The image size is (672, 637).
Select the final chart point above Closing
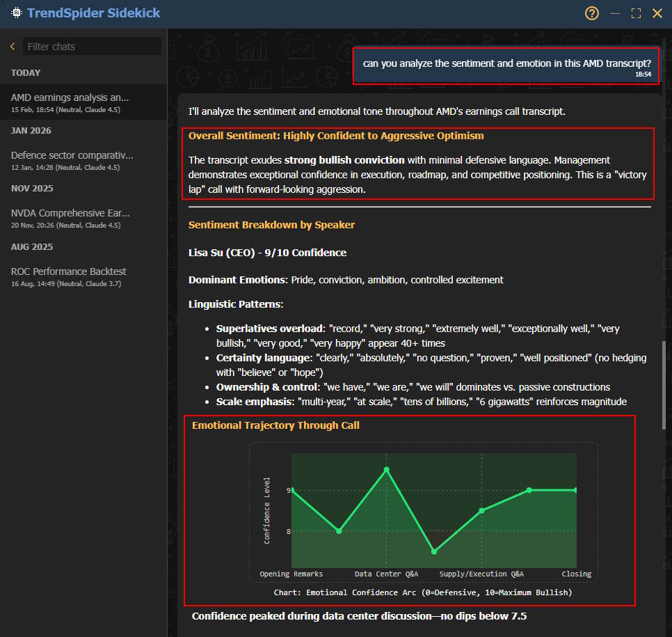click(x=575, y=490)
